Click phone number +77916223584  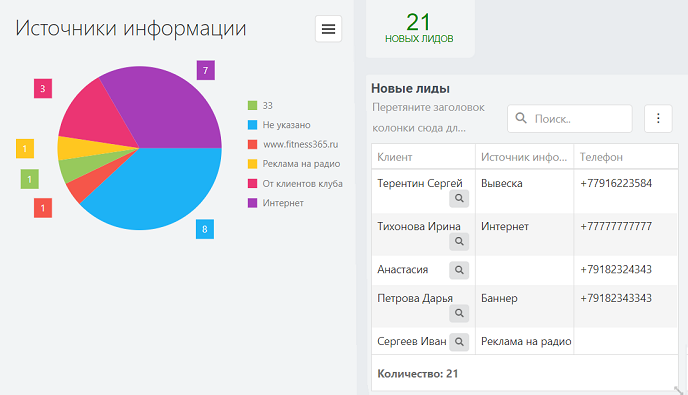616,183
